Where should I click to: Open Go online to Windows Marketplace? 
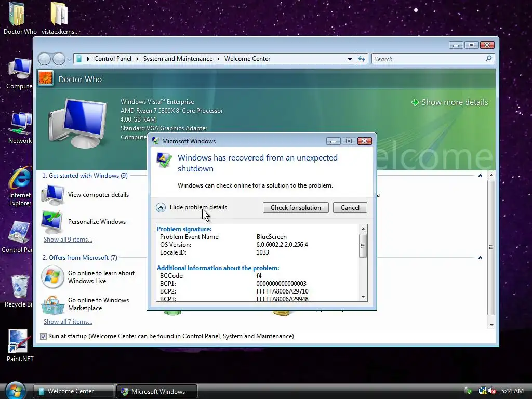[x=98, y=304]
